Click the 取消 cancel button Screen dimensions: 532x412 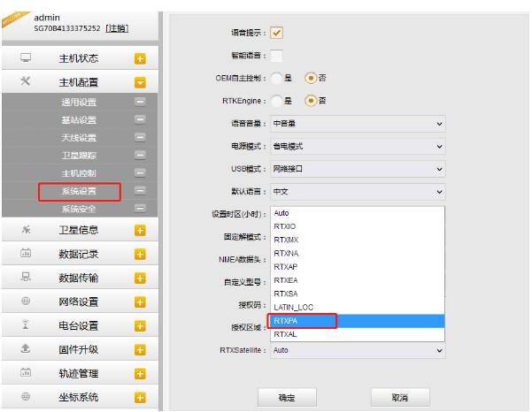(x=400, y=397)
